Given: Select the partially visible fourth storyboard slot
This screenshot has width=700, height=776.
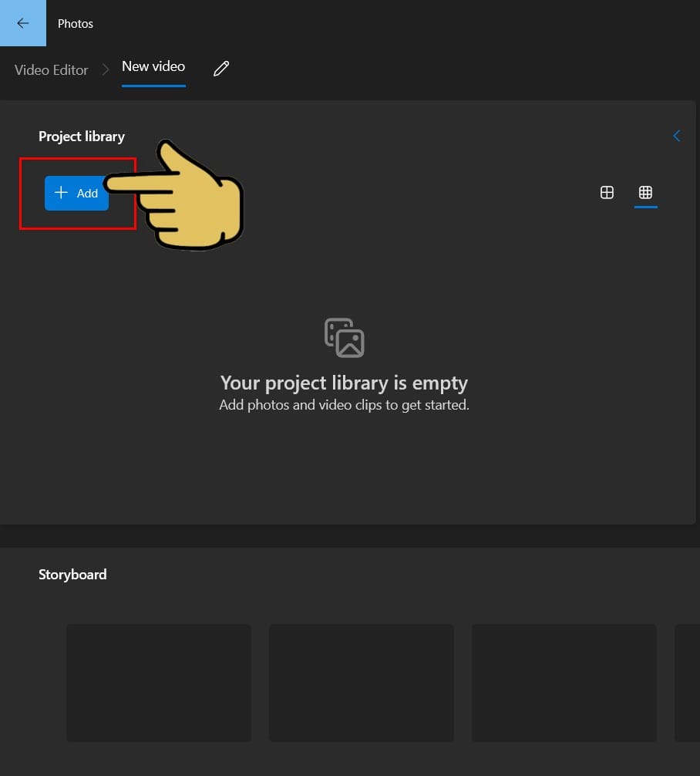Looking at the screenshot, I should 687,683.
